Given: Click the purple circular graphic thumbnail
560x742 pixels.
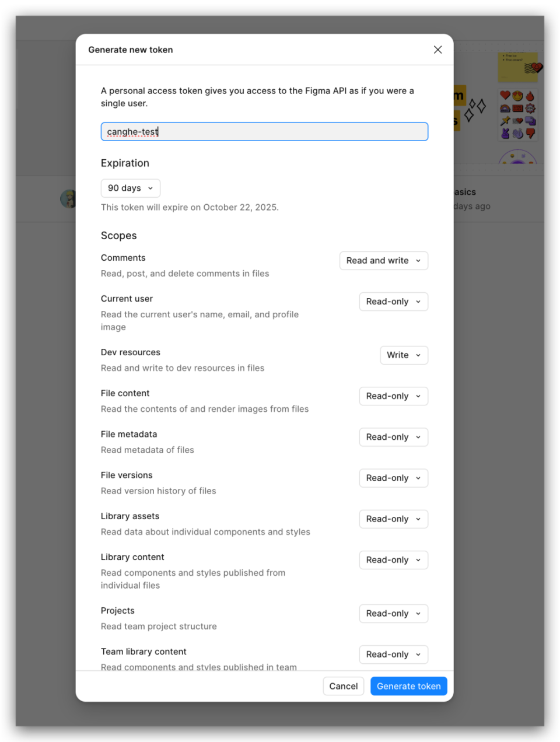Looking at the screenshot, I should pos(517,156).
